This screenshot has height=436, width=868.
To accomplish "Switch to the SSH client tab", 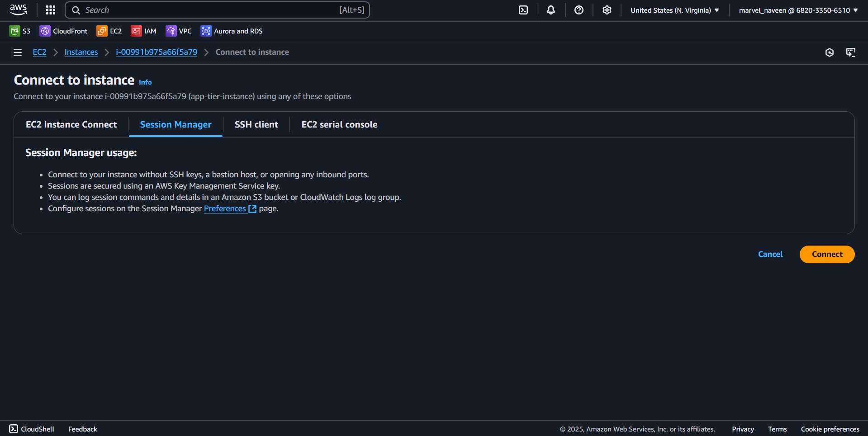I will [256, 124].
